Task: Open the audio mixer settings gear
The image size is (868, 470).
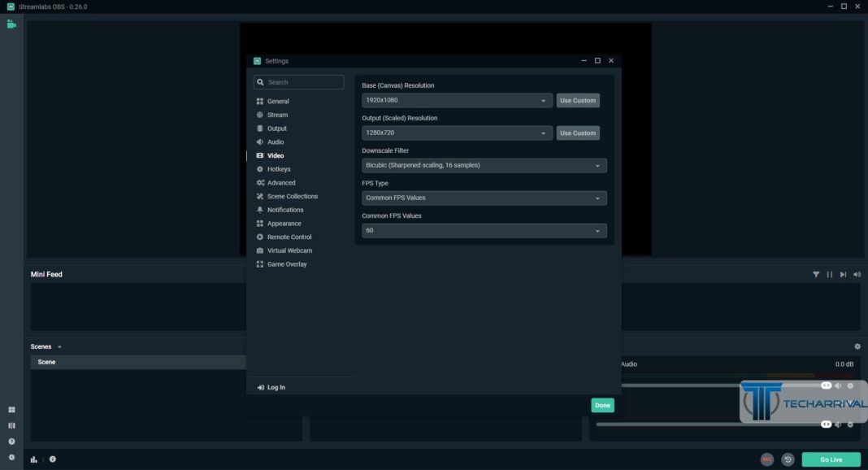Action: coord(857,346)
